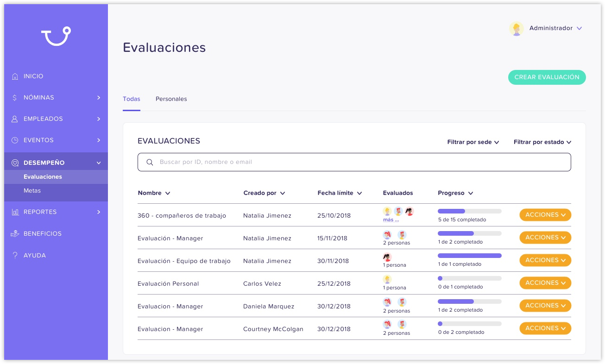605x364 pixels.
Task: Click the company logo in sidebar
Action: [x=56, y=36]
